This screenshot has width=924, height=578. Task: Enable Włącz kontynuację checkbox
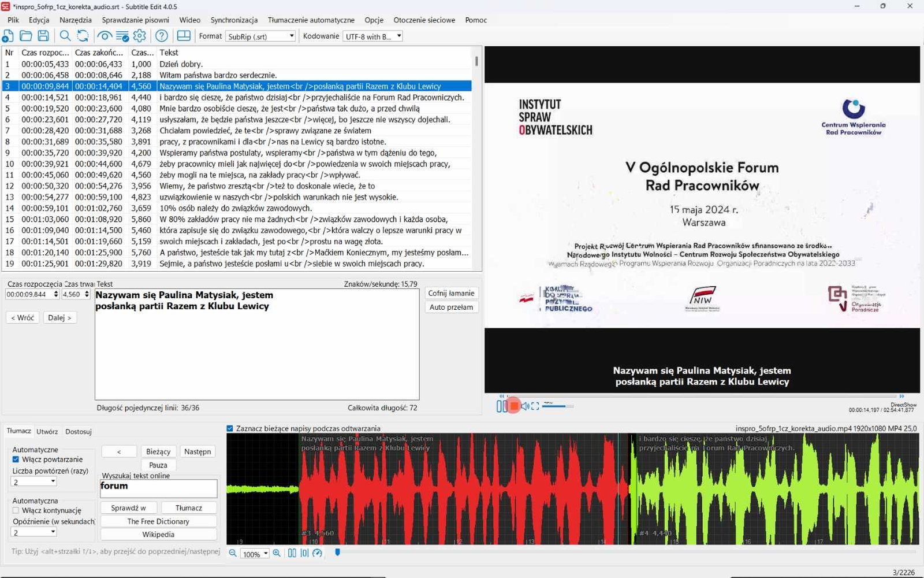(16, 510)
